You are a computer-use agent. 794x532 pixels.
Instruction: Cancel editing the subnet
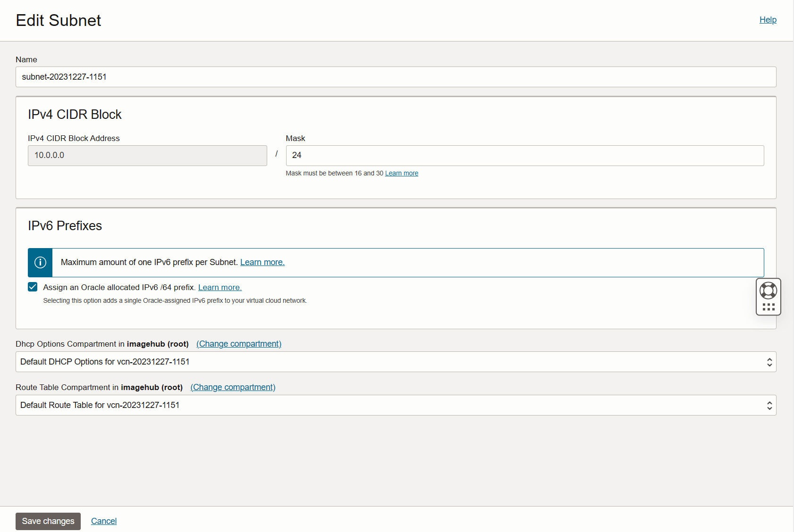pyautogui.click(x=104, y=521)
